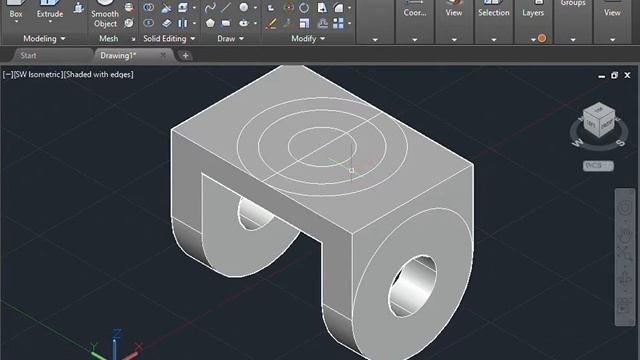Click S on ViewCube compass
Image resolution: width=640 pixels, height=360 pixels.
click(620, 142)
